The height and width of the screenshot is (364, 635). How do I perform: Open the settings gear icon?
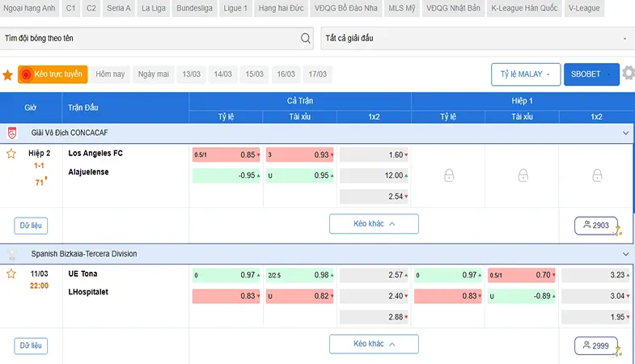pos(629,74)
